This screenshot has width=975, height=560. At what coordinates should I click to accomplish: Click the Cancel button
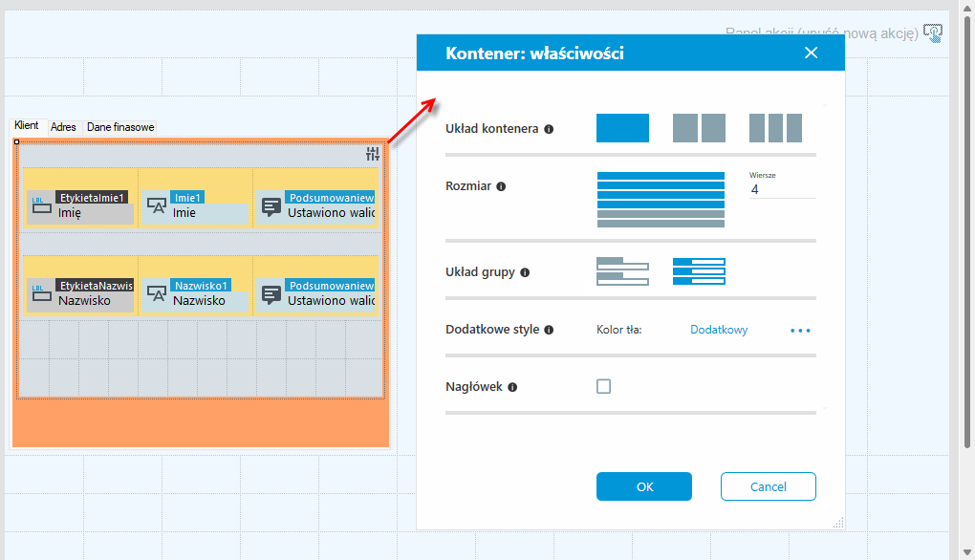pos(769,486)
